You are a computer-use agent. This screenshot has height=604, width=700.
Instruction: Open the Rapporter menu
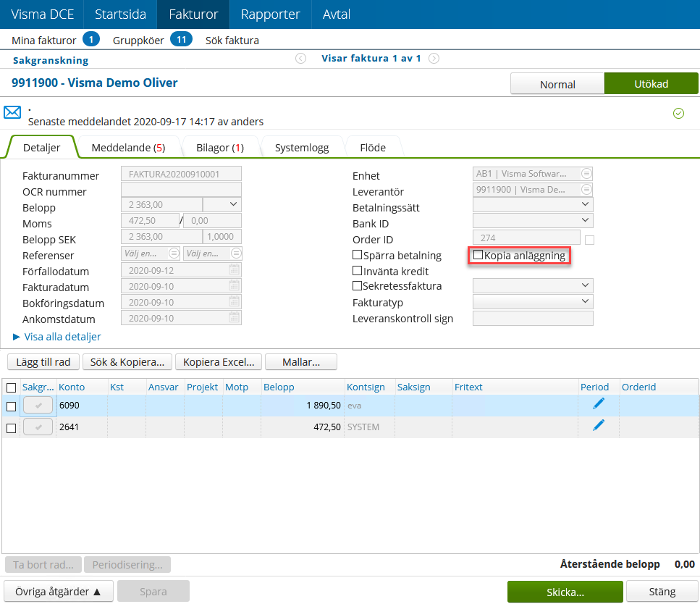(x=269, y=14)
